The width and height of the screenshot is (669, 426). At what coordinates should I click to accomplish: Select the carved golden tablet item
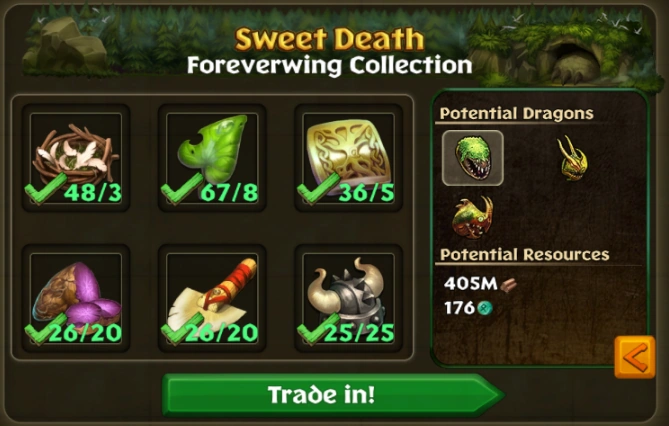[x=349, y=158]
